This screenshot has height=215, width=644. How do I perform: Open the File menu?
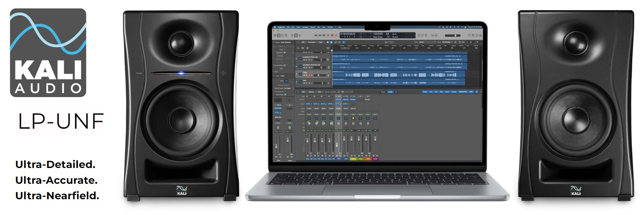288,27
